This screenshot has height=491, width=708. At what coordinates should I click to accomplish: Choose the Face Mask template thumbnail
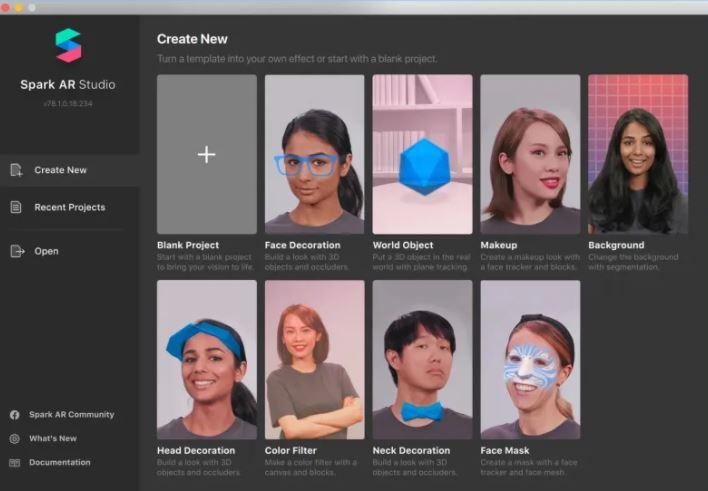pos(530,360)
